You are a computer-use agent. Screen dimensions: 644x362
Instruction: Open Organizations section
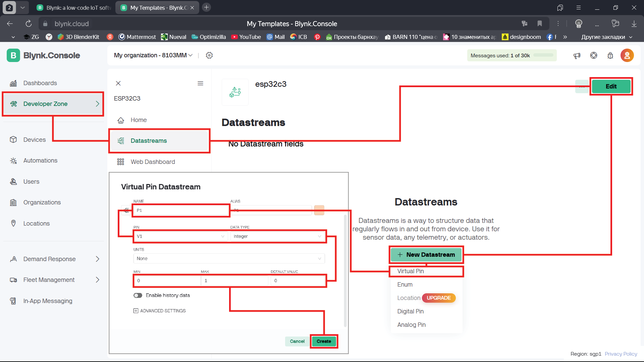point(42,202)
